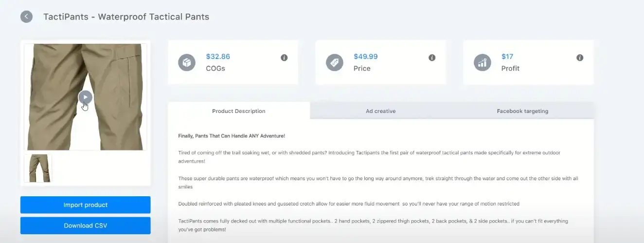Open the info tooltip for COGs
The height and width of the screenshot is (243, 644).
284,57
